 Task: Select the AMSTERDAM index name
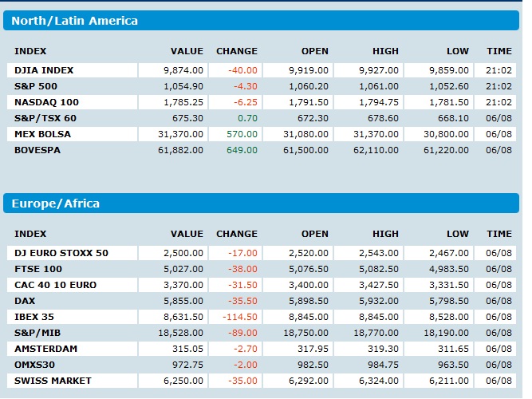point(45,349)
